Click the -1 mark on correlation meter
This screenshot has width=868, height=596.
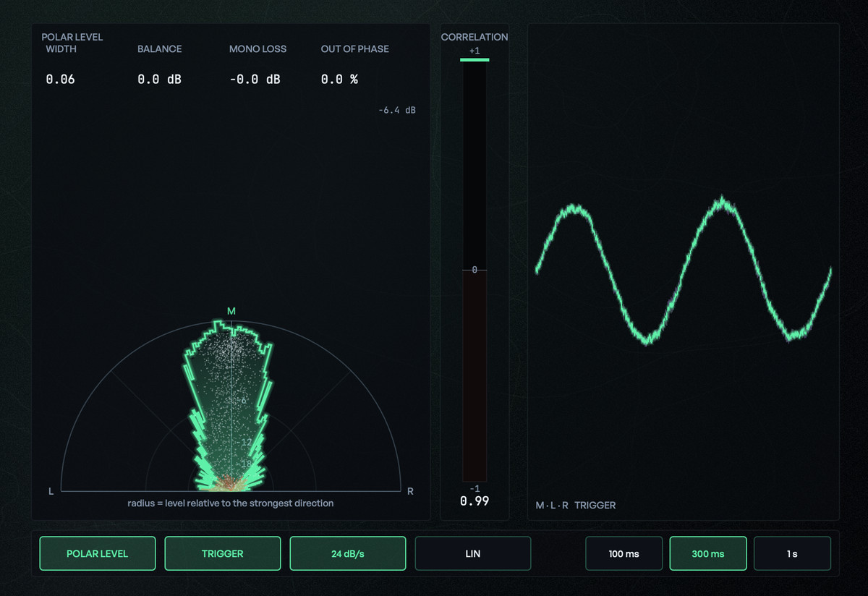tap(475, 489)
